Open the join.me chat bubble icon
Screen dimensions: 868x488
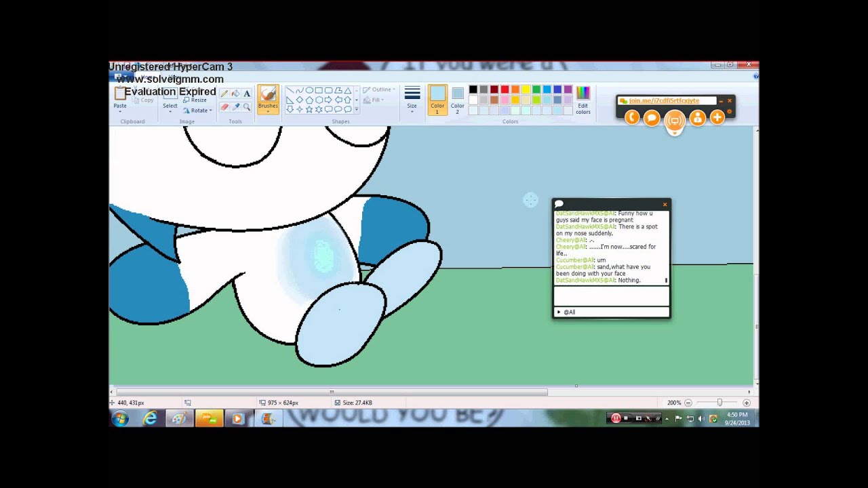(x=652, y=118)
